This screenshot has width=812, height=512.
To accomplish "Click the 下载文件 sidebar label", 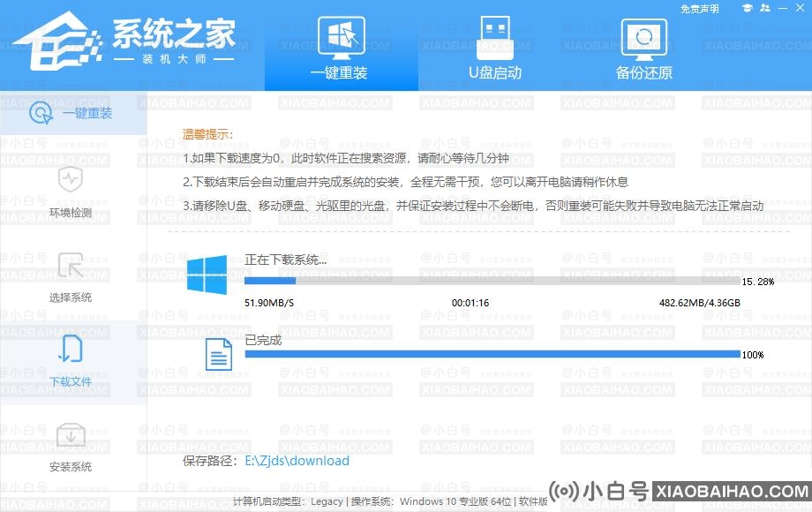I will pos(71,382).
